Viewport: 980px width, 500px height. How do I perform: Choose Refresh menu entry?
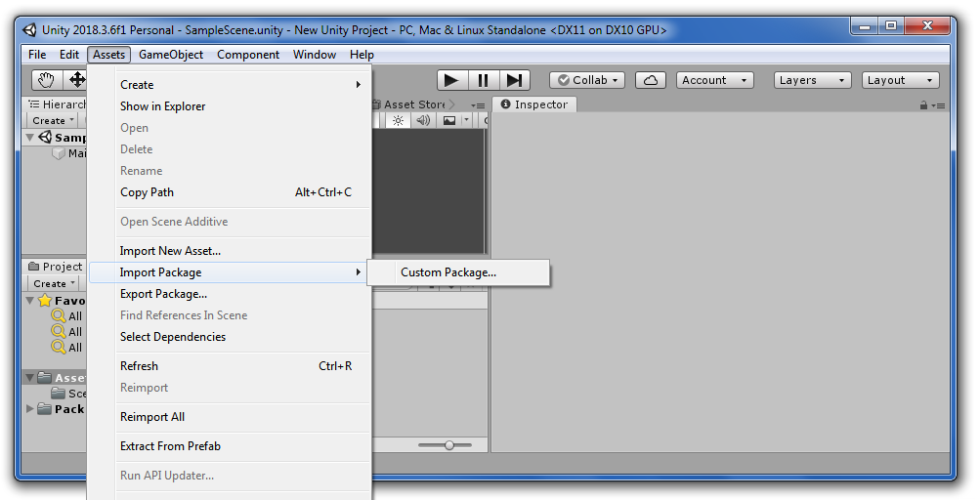[230, 366]
